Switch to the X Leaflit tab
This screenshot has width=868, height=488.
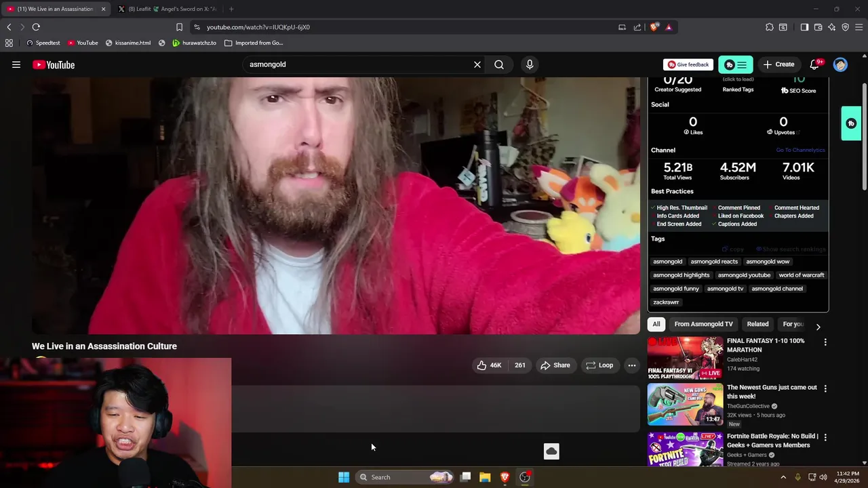(x=167, y=9)
